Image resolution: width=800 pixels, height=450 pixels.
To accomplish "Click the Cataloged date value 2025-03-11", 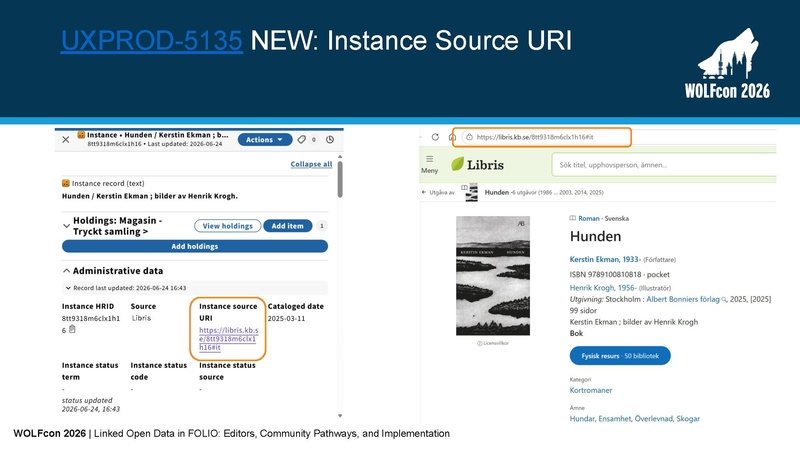I will click(286, 318).
